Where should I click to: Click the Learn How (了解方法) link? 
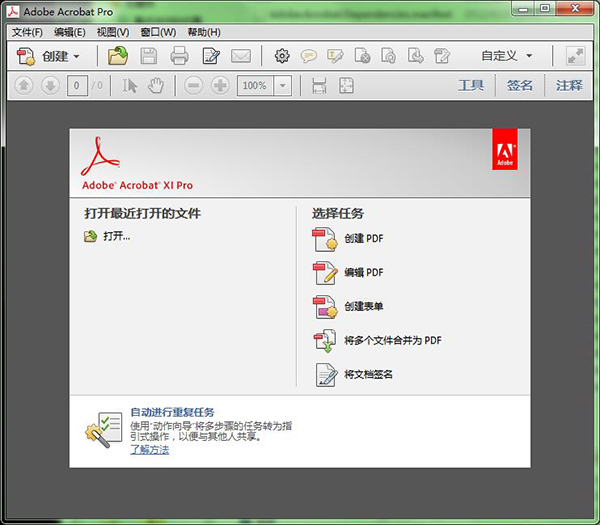150,449
